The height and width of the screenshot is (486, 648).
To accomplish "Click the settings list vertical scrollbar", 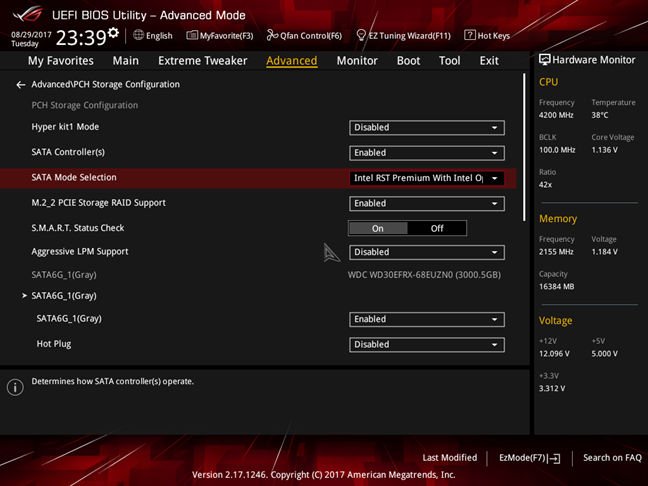I will (524, 148).
